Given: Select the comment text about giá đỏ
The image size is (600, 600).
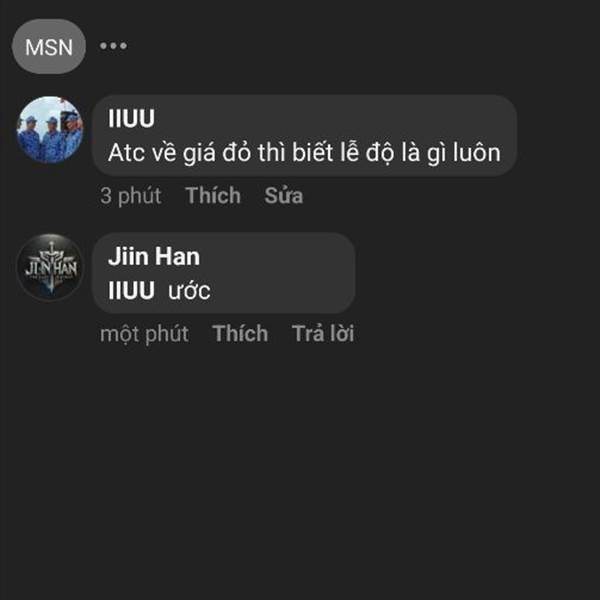Looking at the screenshot, I should pyautogui.click(x=304, y=153).
